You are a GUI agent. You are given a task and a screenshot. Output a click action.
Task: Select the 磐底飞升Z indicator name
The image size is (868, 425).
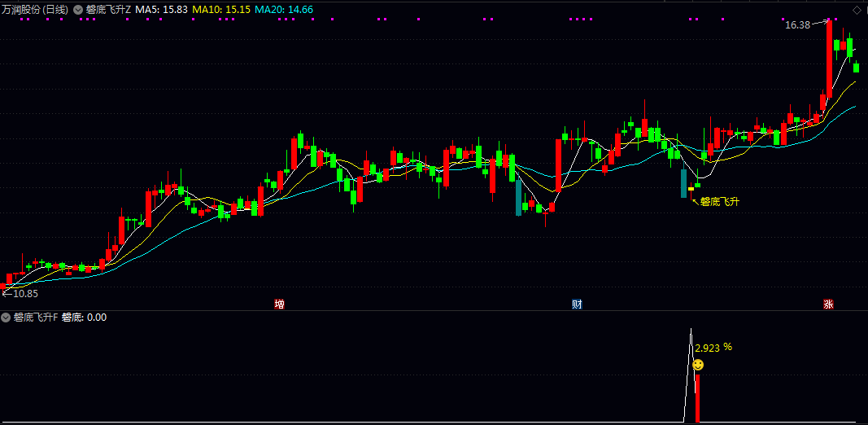(x=108, y=9)
